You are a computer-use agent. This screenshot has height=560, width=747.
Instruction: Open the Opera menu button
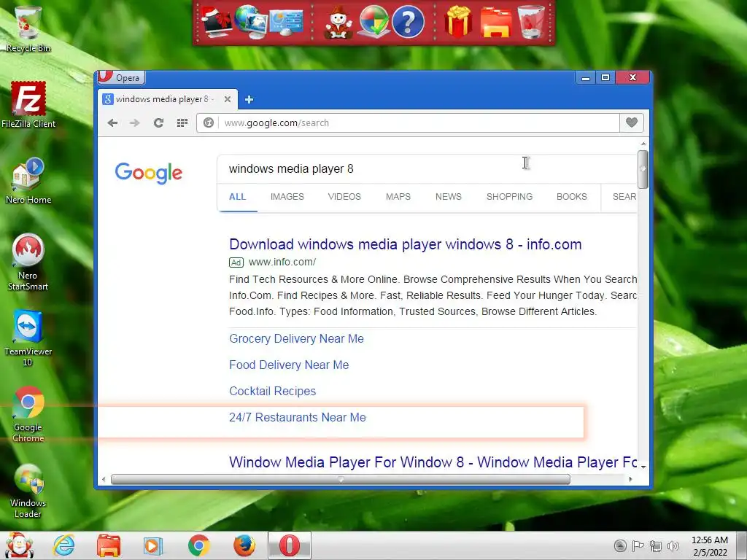pyautogui.click(x=121, y=77)
